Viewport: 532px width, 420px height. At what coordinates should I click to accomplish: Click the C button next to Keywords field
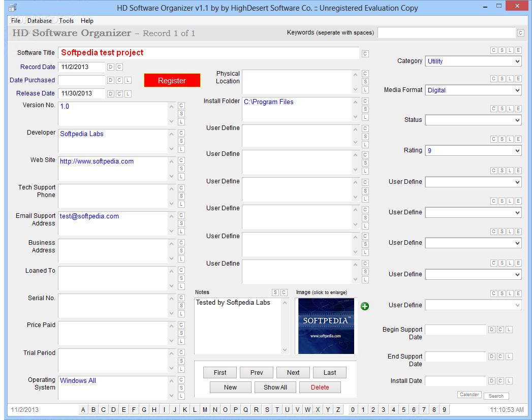click(x=520, y=33)
